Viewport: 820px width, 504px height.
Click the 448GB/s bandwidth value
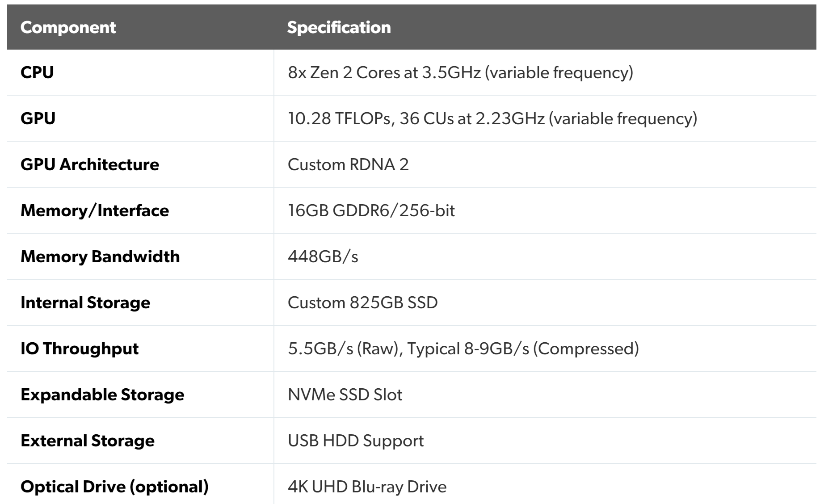(323, 256)
